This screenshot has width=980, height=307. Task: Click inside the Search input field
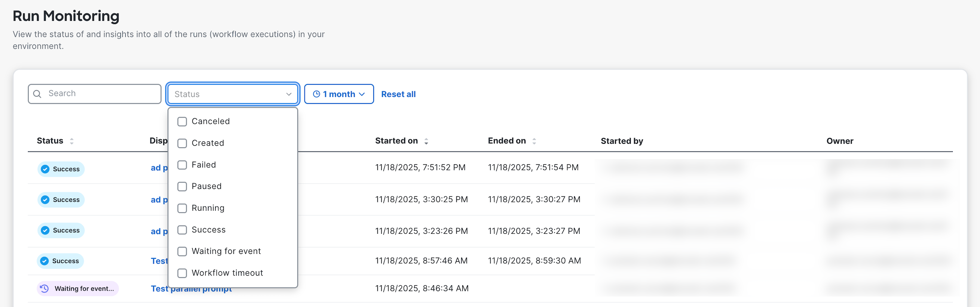point(95,93)
